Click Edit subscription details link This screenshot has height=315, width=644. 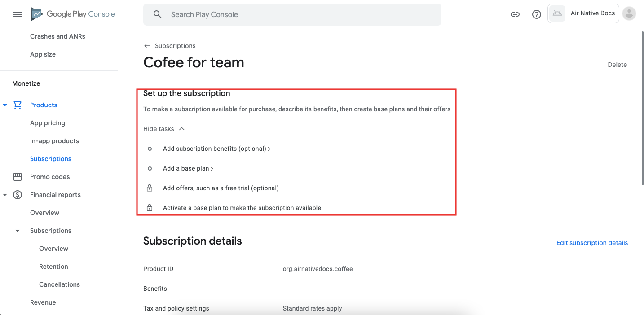592,243
